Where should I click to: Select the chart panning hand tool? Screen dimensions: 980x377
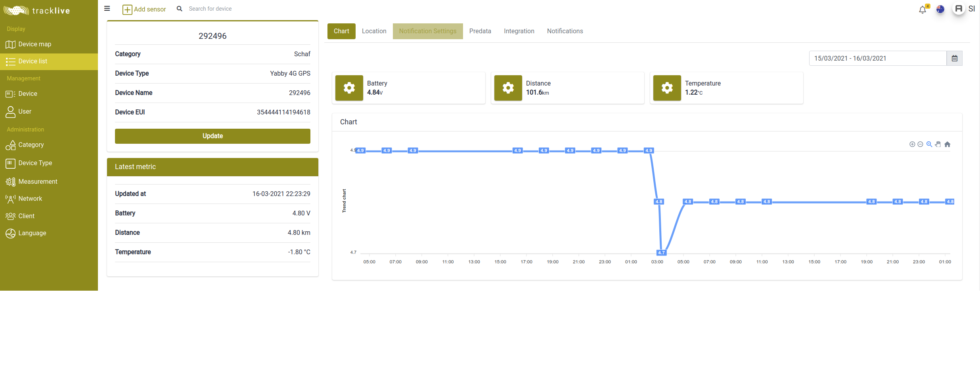938,145
